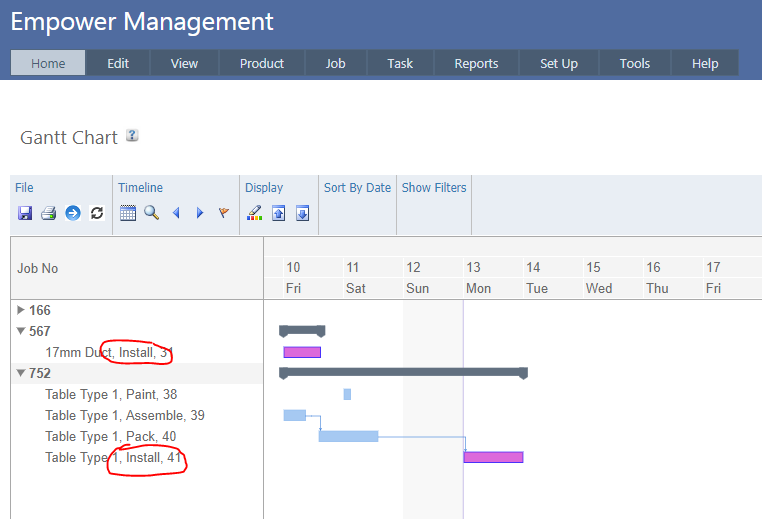The image size is (762, 519).
Task: Click the Save disk icon
Action: [x=25, y=213]
